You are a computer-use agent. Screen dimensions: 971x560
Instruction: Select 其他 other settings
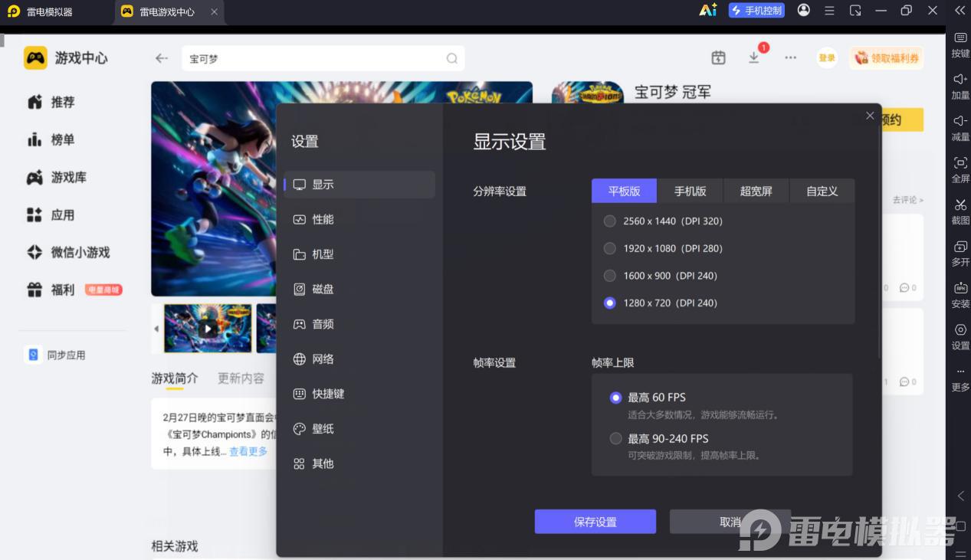click(359, 463)
